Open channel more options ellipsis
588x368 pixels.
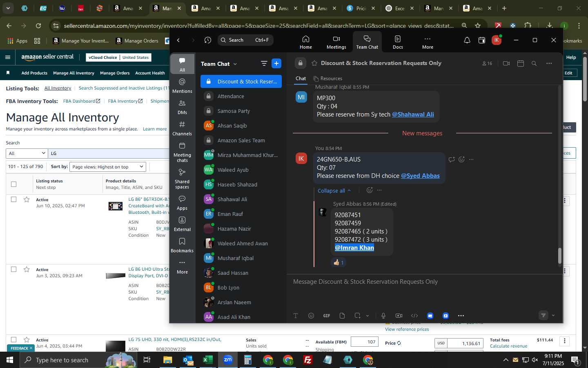coord(549,63)
